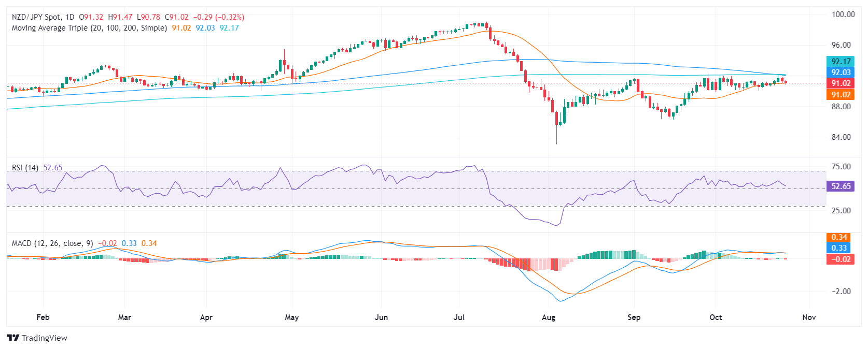Click the Aug label on time axis

[549, 317]
